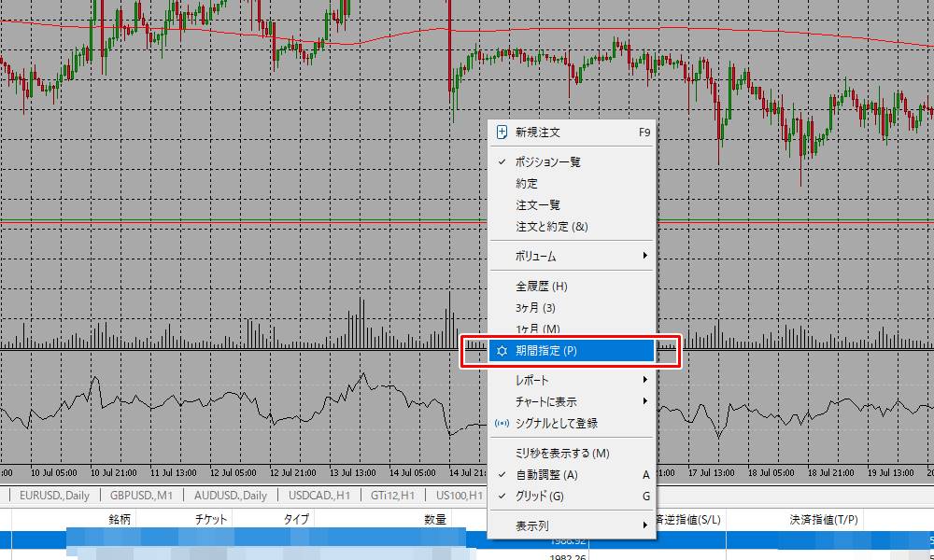Switch to the EURUSD,Daily chart tab
934x560 pixels.
click(x=51, y=496)
